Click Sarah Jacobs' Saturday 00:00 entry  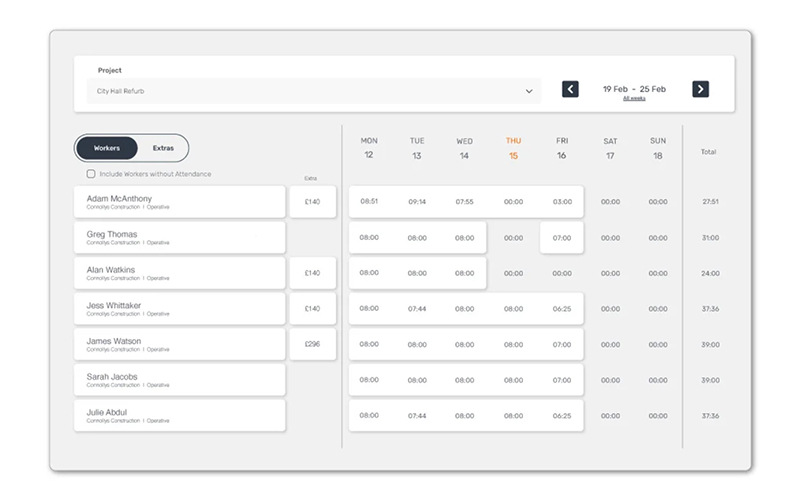[x=610, y=380]
